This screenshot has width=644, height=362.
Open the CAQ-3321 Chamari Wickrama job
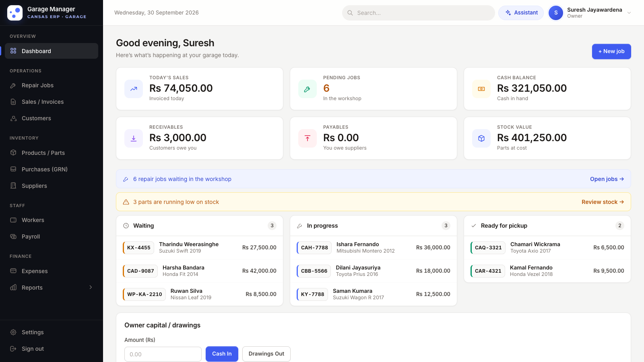547,248
